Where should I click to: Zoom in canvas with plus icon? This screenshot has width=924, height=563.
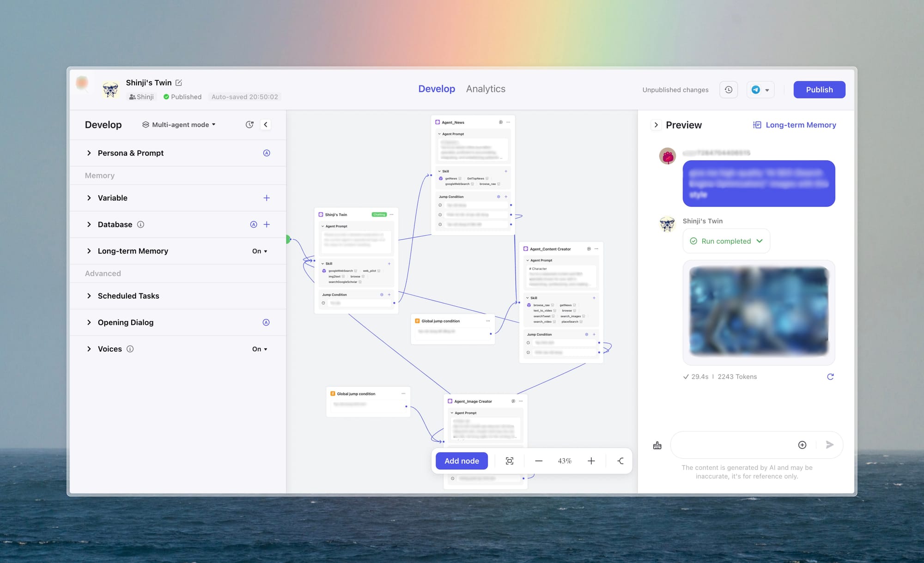[x=591, y=461]
